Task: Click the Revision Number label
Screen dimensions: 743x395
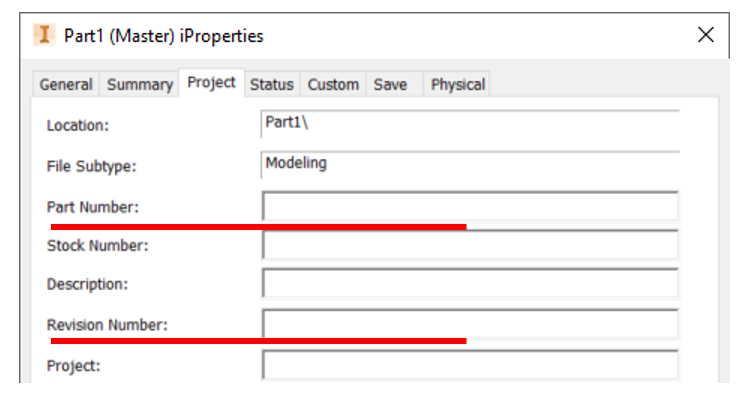Action: tap(107, 325)
